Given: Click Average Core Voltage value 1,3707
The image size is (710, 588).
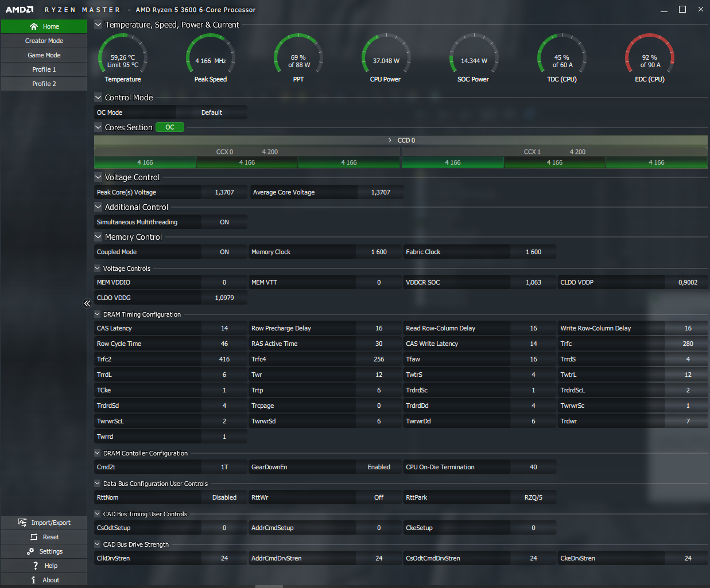Looking at the screenshot, I should click(x=381, y=192).
